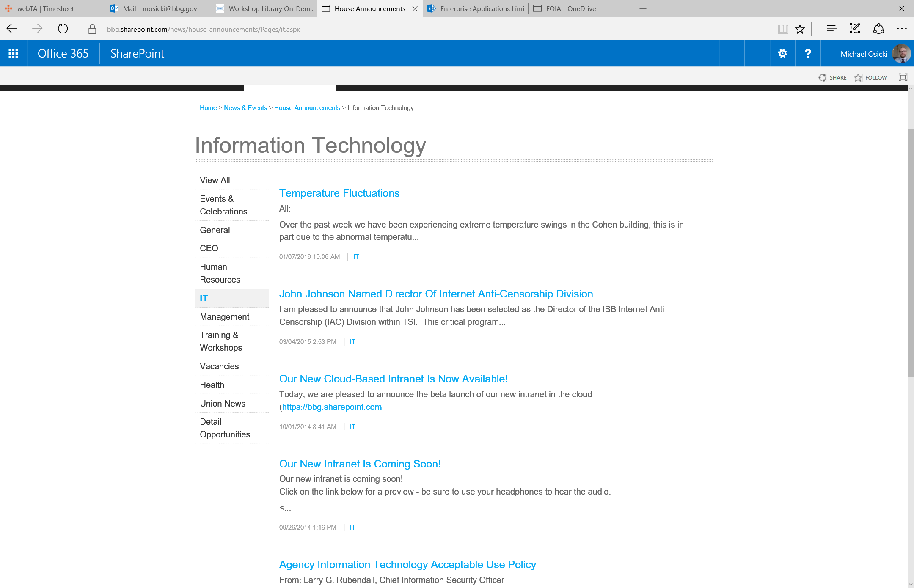Open the Edge Hub icon
This screenshot has height=588, width=914.
click(831, 29)
